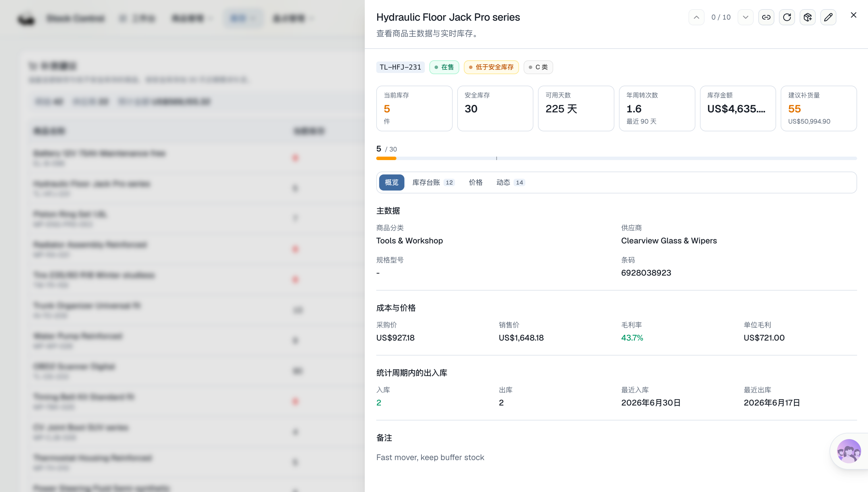This screenshot has height=492, width=868.
Task: Click the 建议补货量 card showing 55
Action: (819, 108)
